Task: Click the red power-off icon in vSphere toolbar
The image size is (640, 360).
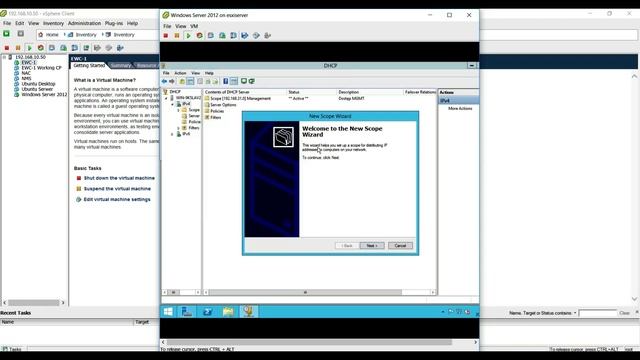Action: tap(7, 48)
